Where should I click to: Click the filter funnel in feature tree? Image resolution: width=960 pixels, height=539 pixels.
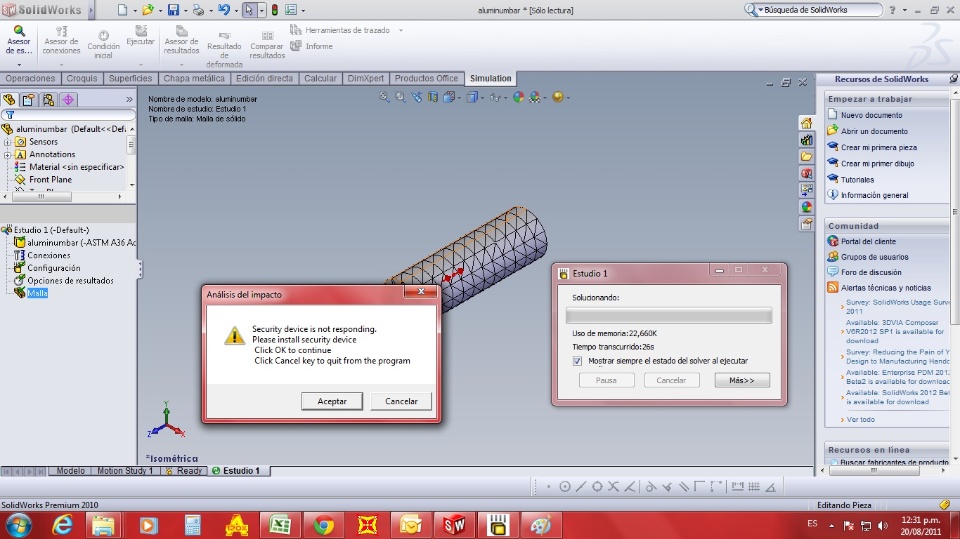[10, 115]
